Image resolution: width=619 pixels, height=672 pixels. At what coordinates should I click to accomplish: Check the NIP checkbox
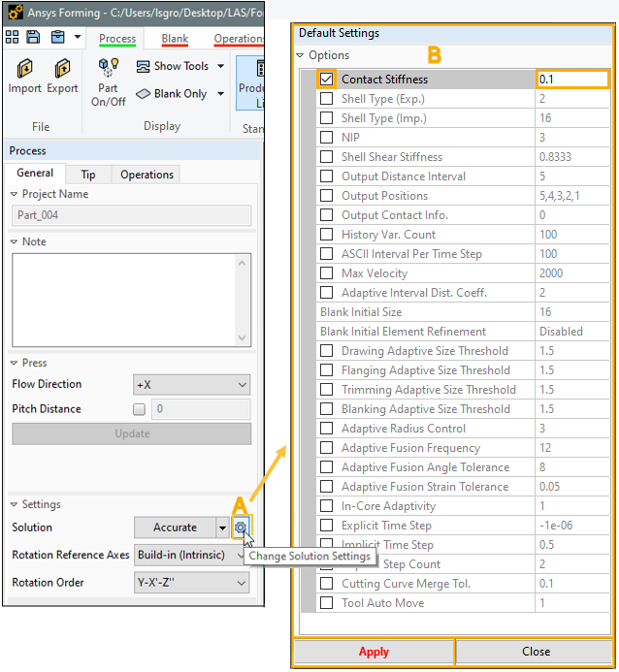(x=326, y=137)
